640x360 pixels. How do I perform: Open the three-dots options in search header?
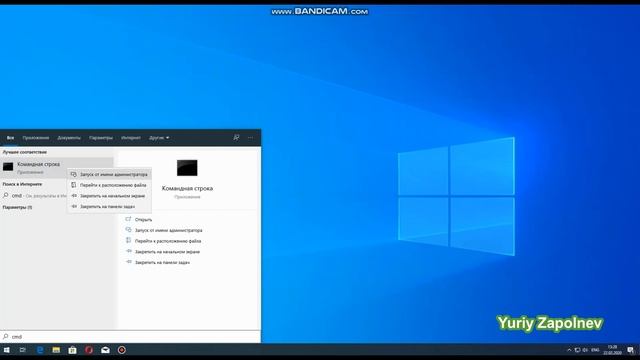point(250,138)
